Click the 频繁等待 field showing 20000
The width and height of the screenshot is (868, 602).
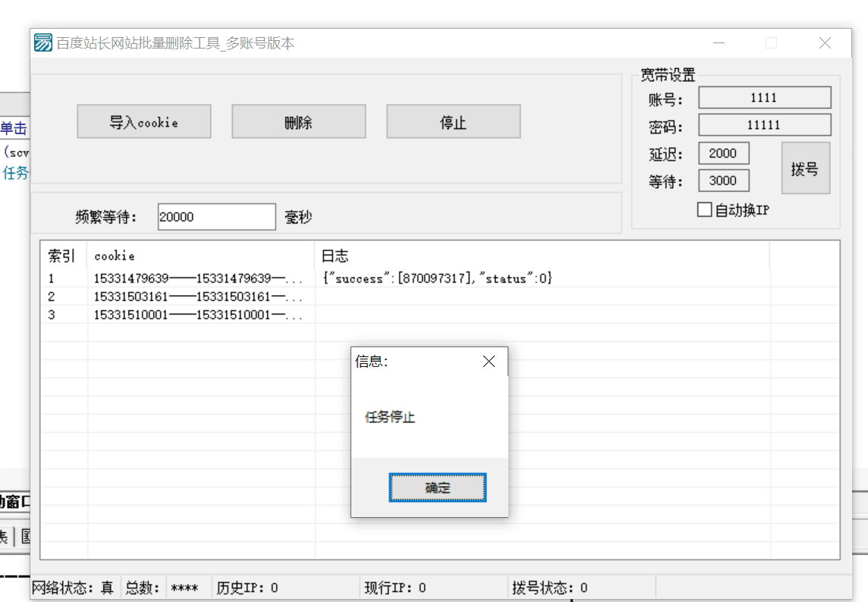click(x=216, y=217)
